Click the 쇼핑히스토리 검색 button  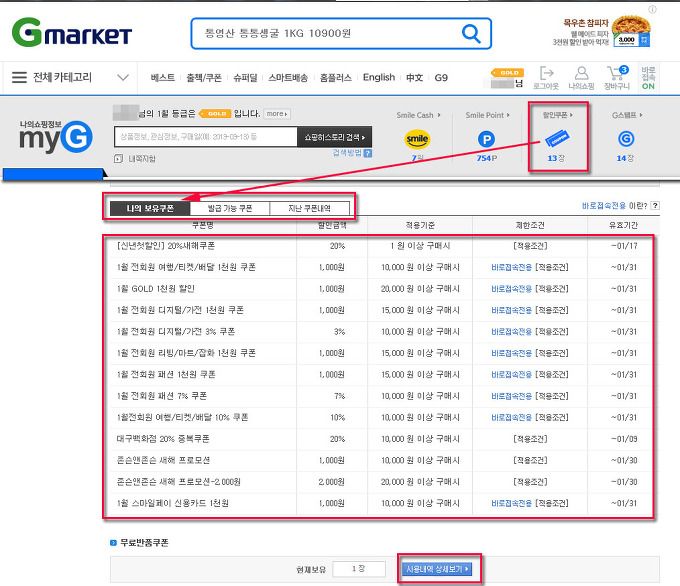[x=334, y=137]
